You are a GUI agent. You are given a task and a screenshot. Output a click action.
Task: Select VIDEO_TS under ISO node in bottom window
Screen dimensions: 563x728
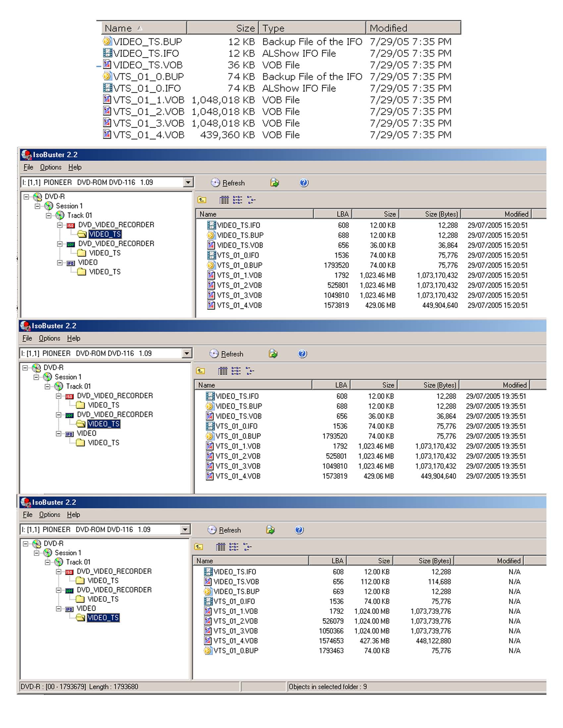(103, 581)
